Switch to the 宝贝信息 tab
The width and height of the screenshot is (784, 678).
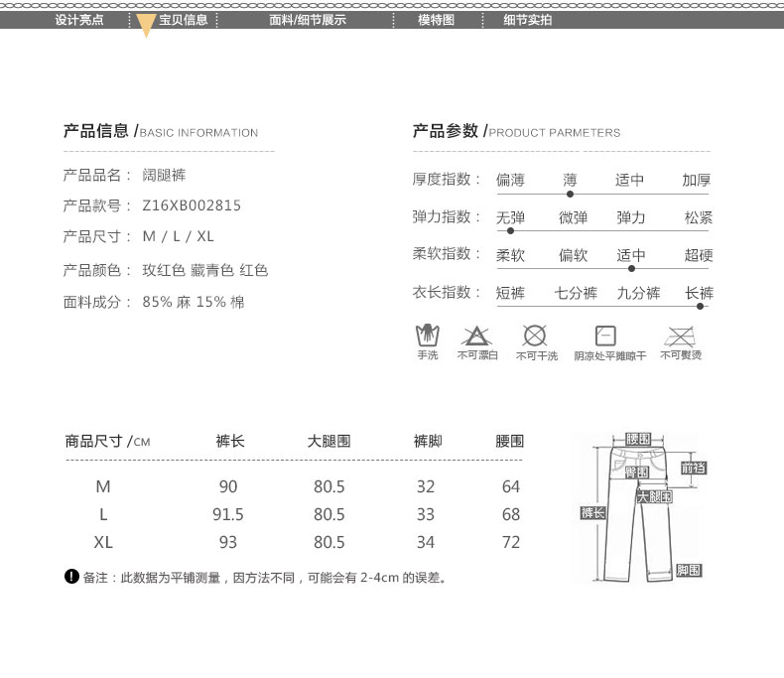pyautogui.click(x=183, y=20)
